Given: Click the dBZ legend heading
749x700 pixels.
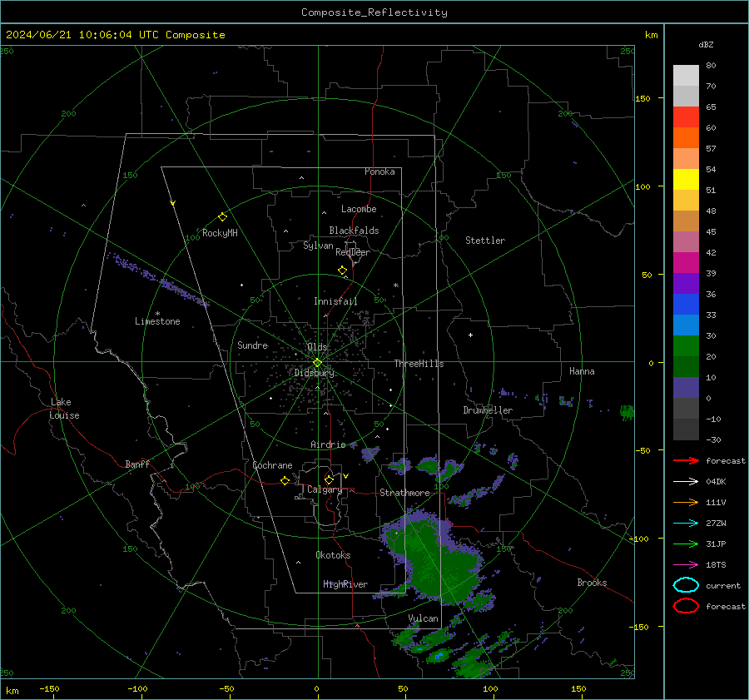Looking at the screenshot, I should (x=706, y=44).
